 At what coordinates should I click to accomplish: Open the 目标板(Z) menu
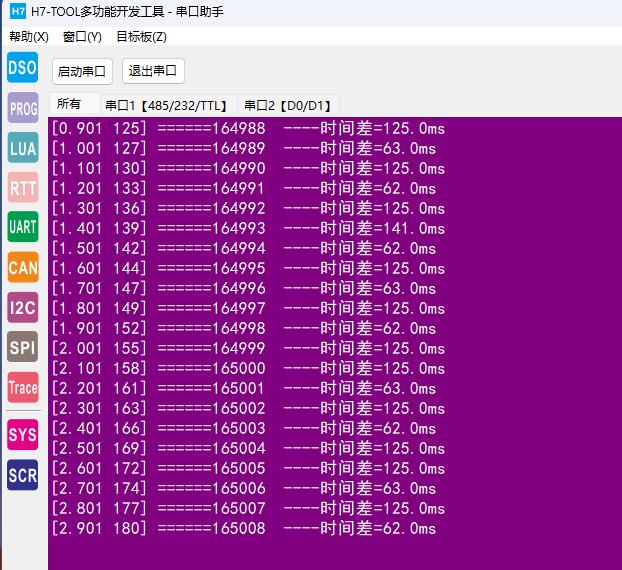coord(141,37)
